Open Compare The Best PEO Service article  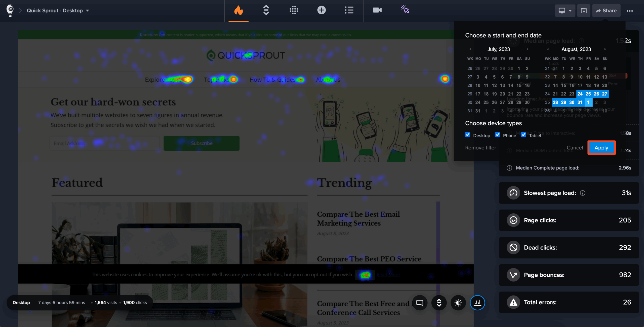[369, 259]
